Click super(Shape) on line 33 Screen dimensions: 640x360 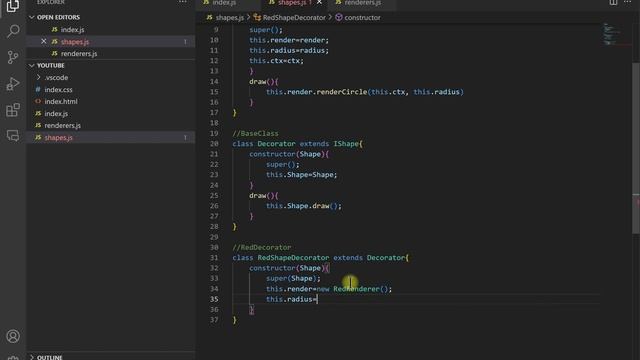293,278
